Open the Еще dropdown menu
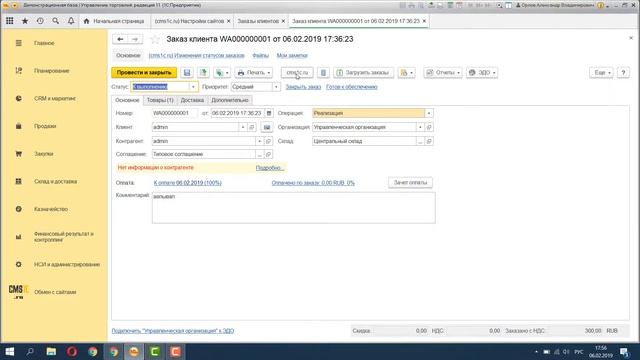 [601, 73]
